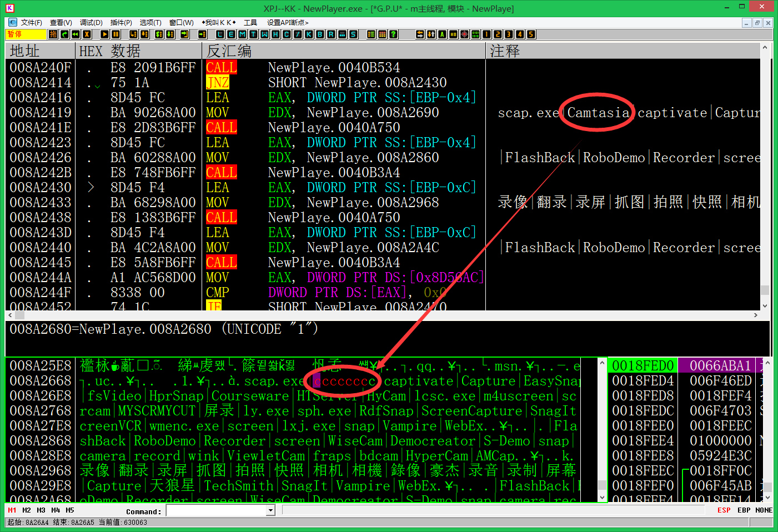Open the 选项(T) menu
The image size is (778, 532).
(x=150, y=23)
